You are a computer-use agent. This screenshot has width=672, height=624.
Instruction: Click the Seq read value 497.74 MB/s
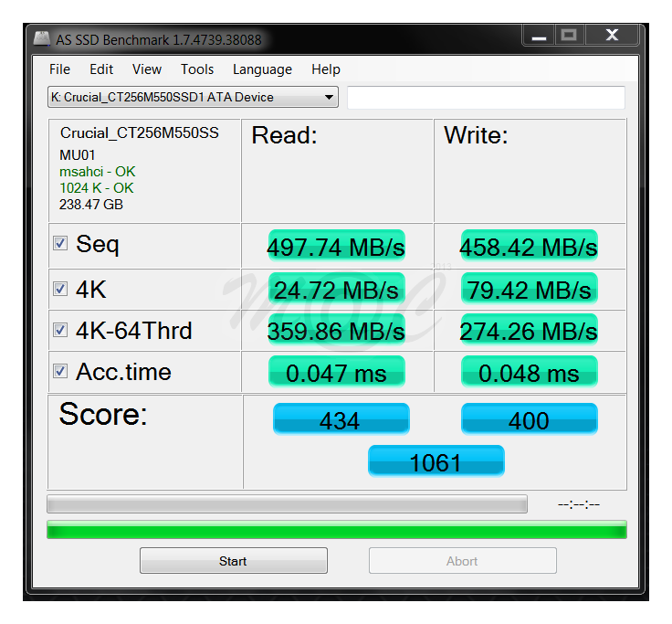coord(336,246)
